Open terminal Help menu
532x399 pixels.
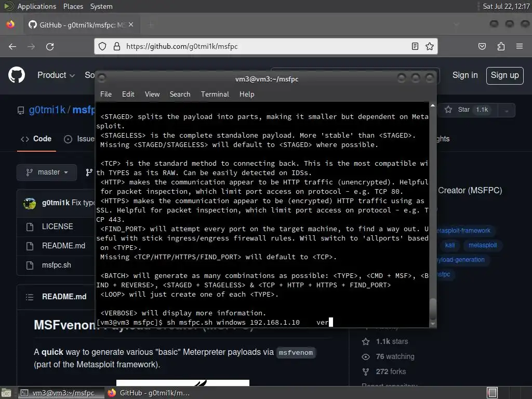(247, 95)
